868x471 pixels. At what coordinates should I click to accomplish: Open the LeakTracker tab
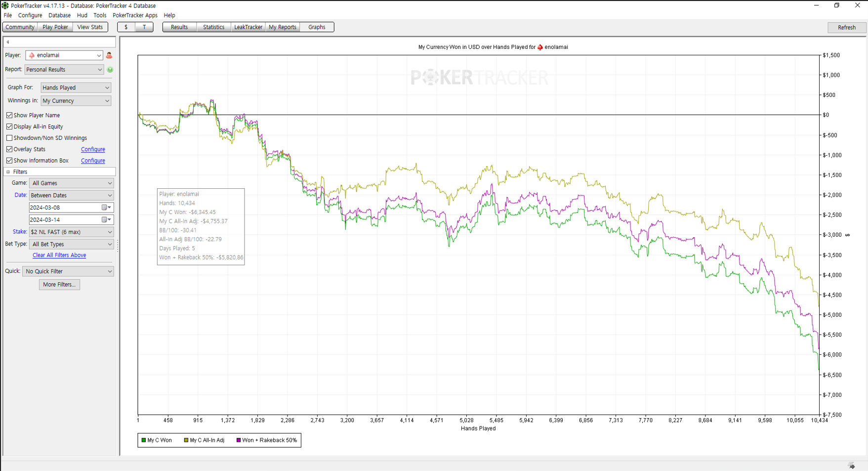[x=248, y=27]
